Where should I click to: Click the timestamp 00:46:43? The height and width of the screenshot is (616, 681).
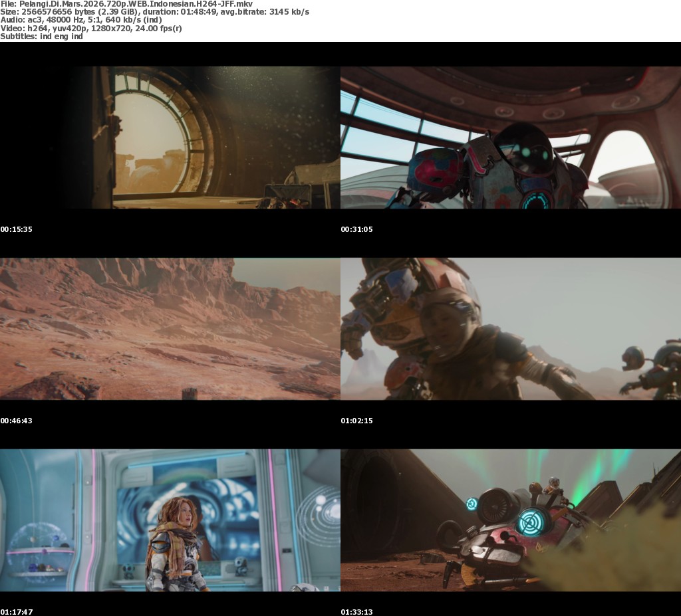[16, 421]
